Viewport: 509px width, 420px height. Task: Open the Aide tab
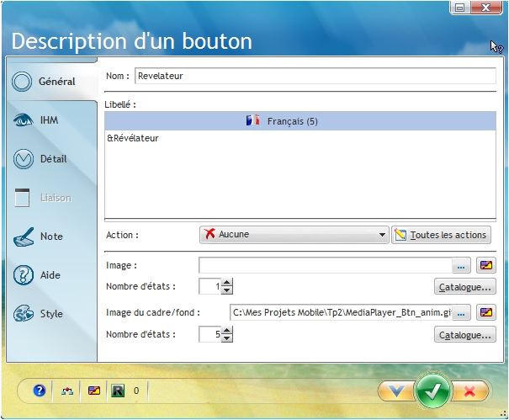tap(52, 274)
